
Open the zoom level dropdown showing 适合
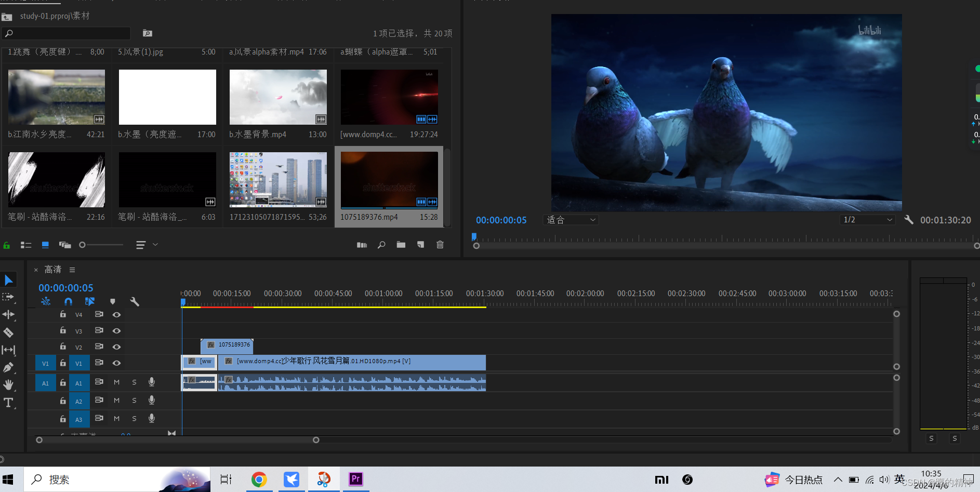(571, 220)
